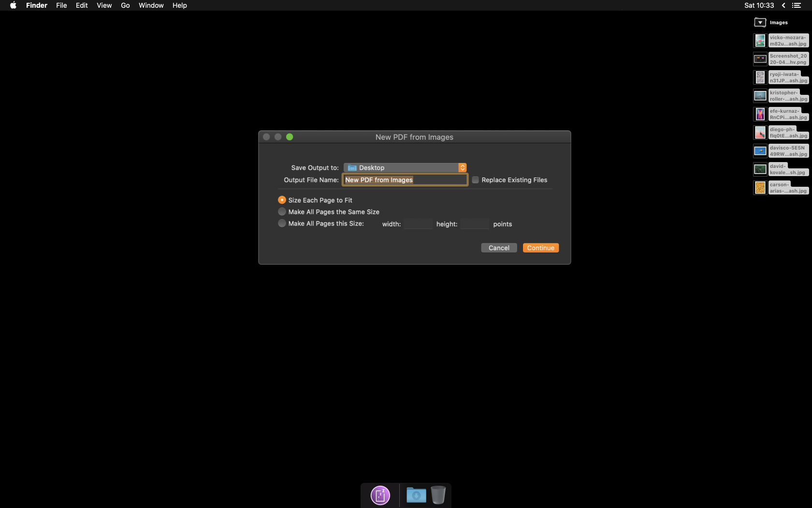Select carson-arias image file icon

pos(760,188)
